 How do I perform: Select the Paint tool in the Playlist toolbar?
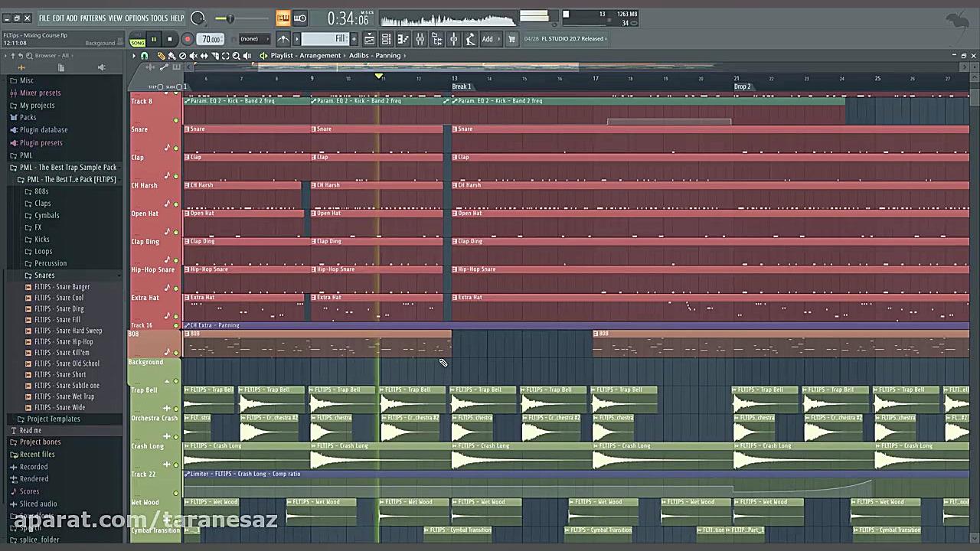pos(172,55)
